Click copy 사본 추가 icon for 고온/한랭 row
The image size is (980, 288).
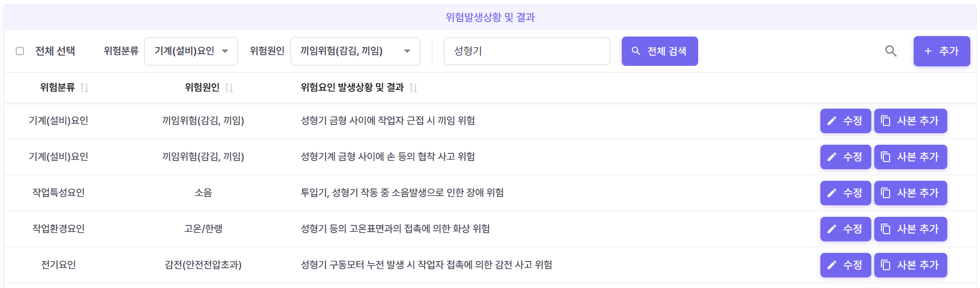(x=886, y=229)
